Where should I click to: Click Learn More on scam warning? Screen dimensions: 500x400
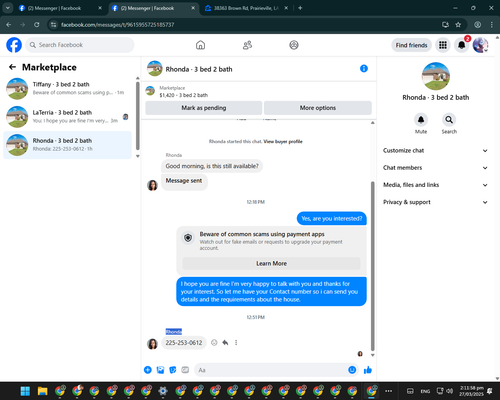click(x=271, y=263)
